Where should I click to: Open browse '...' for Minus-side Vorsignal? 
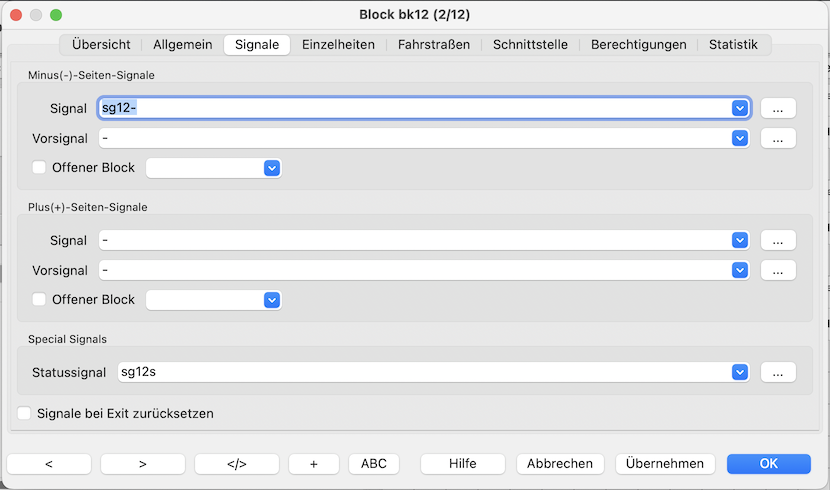point(778,138)
